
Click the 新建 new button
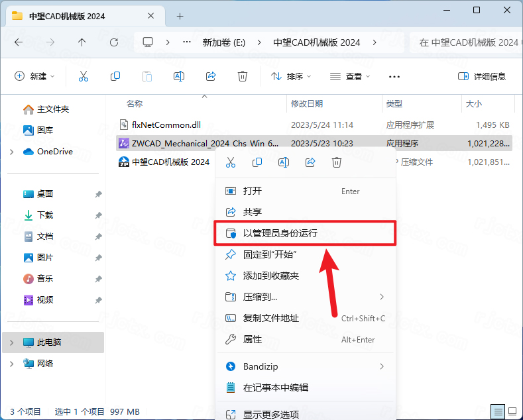(34, 76)
